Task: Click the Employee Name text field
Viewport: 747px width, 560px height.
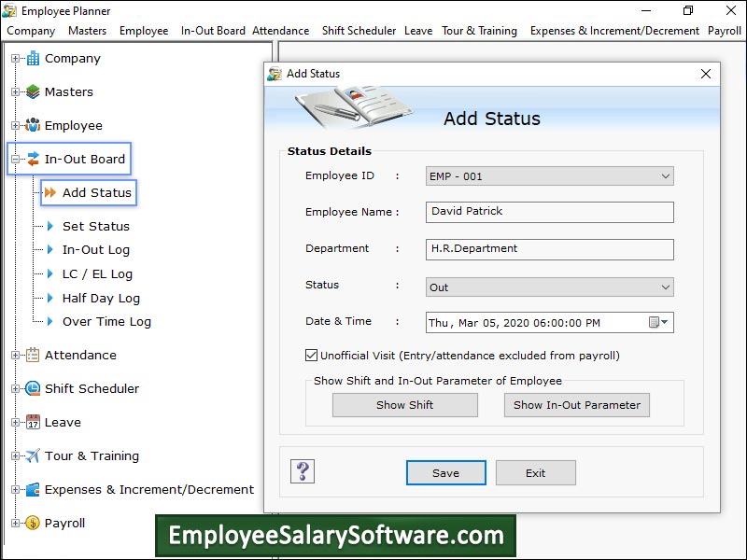Action: point(549,212)
